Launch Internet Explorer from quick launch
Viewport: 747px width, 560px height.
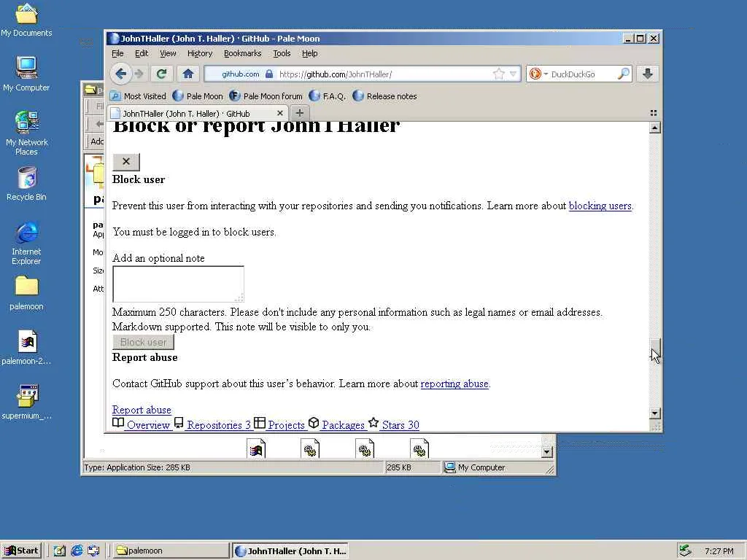coord(77,551)
